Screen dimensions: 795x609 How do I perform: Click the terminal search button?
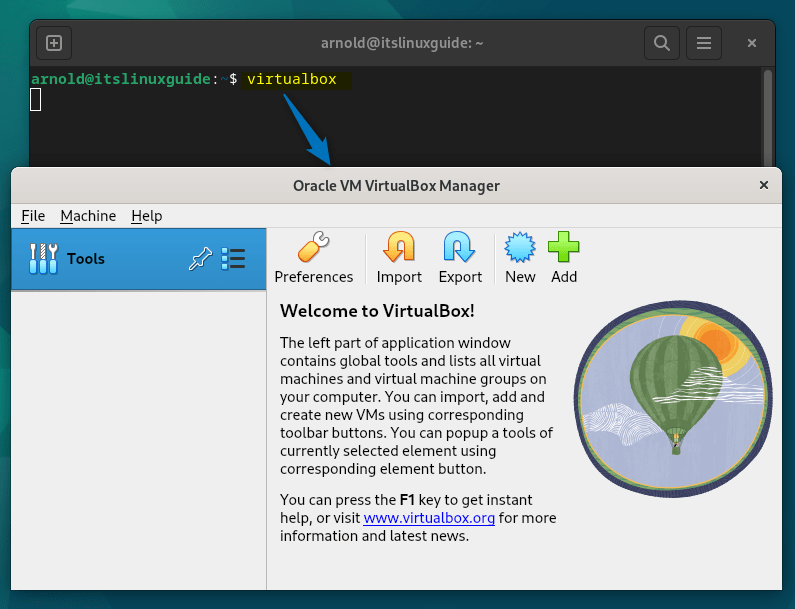point(662,43)
